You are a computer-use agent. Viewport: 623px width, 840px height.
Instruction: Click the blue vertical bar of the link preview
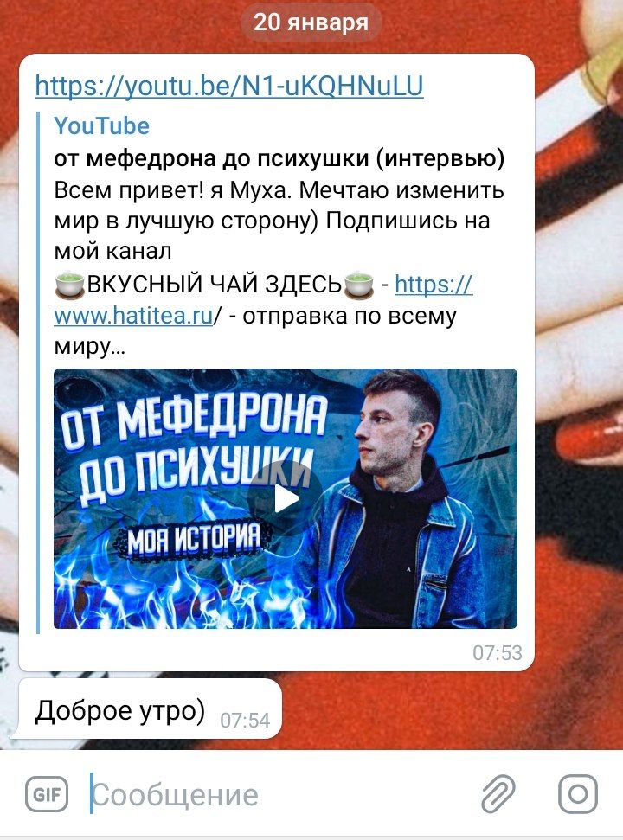point(38,372)
